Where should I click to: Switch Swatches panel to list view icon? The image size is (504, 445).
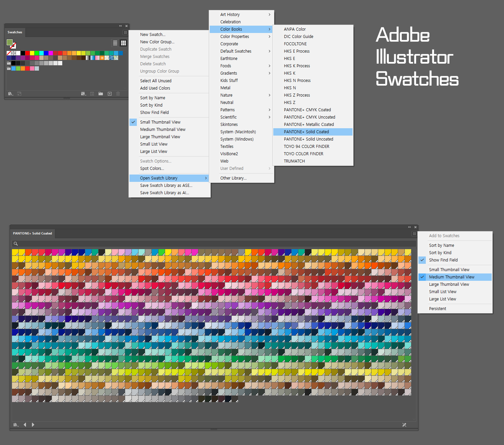coord(115,43)
